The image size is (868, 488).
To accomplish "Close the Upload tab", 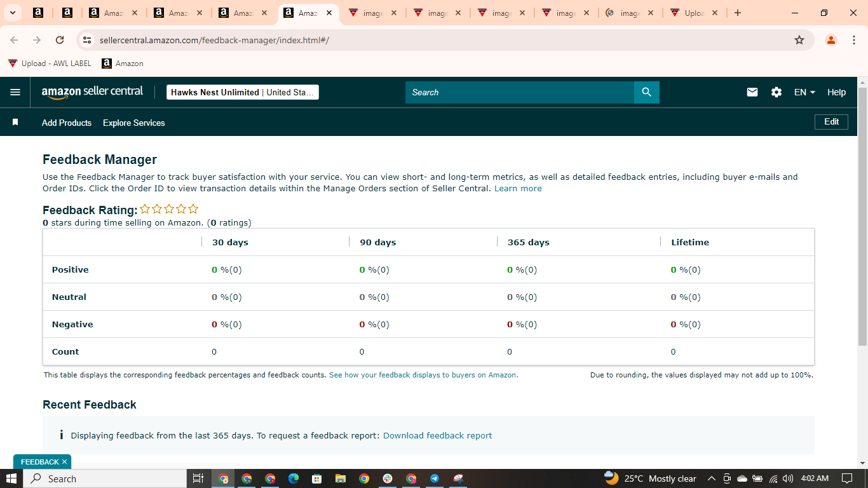I will [x=715, y=13].
